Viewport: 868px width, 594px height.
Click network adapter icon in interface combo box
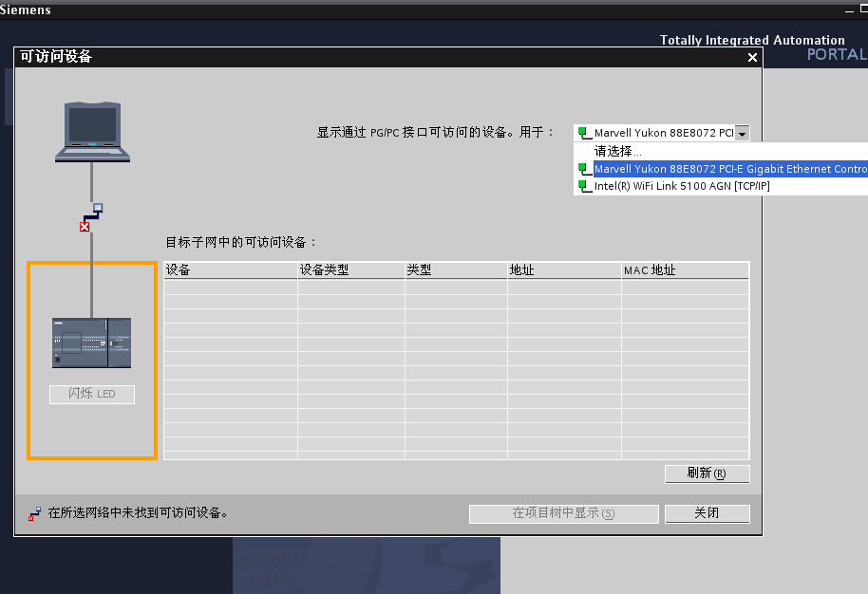[583, 134]
